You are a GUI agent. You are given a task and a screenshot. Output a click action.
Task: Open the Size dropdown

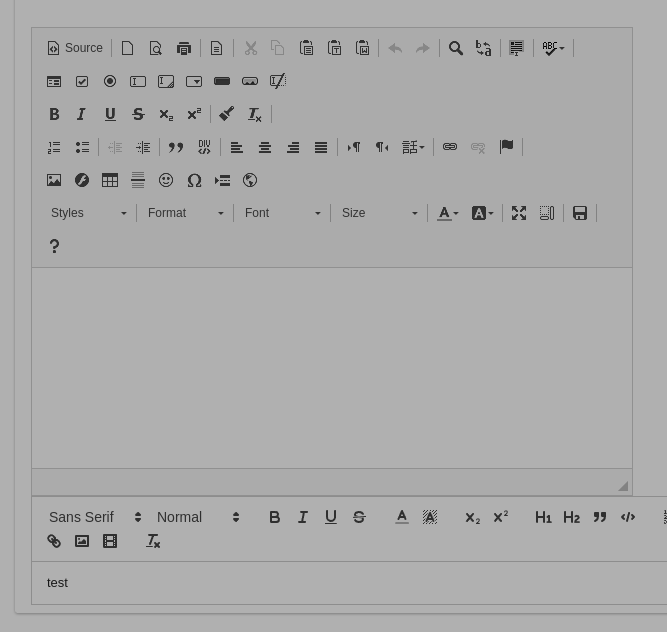click(379, 213)
